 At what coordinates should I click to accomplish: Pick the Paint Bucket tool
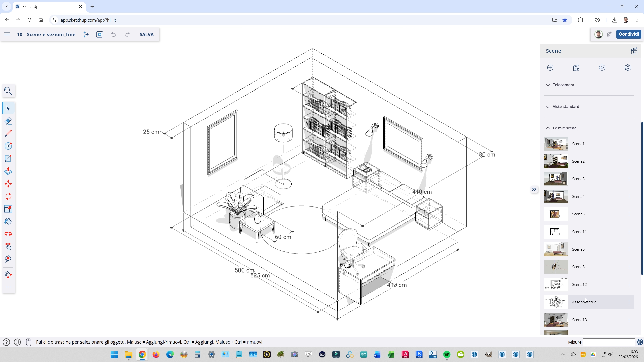pos(8,221)
